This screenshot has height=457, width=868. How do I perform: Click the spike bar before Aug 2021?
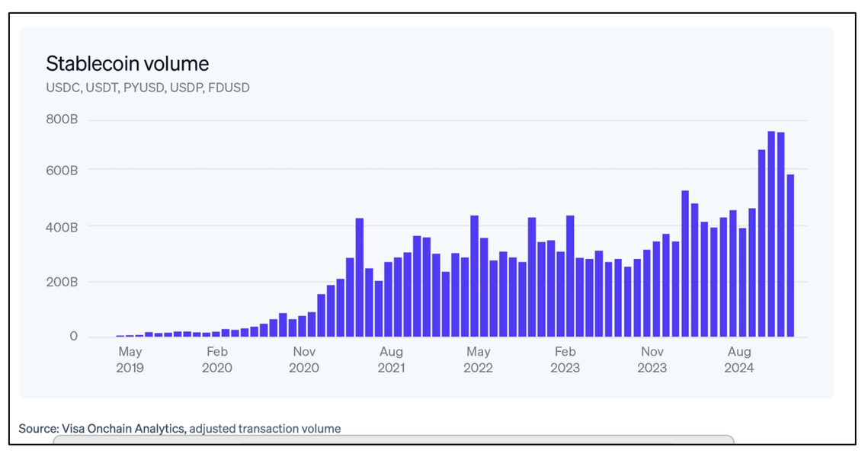click(x=359, y=277)
